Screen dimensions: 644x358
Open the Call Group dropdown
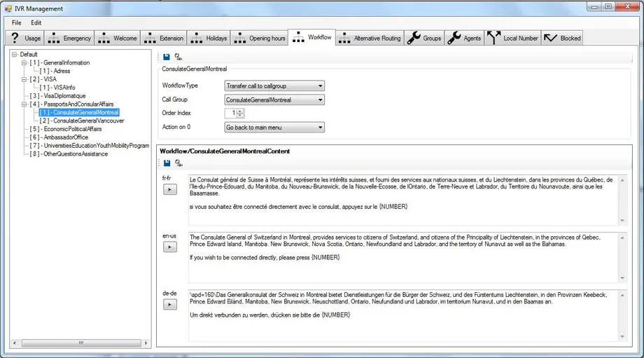coord(274,100)
